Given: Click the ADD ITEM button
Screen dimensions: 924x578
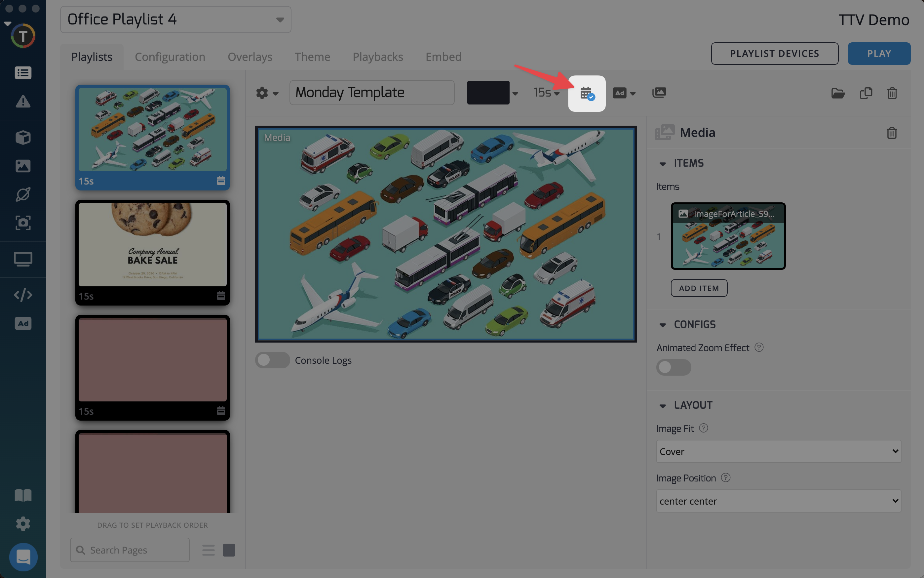Looking at the screenshot, I should pos(699,288).
